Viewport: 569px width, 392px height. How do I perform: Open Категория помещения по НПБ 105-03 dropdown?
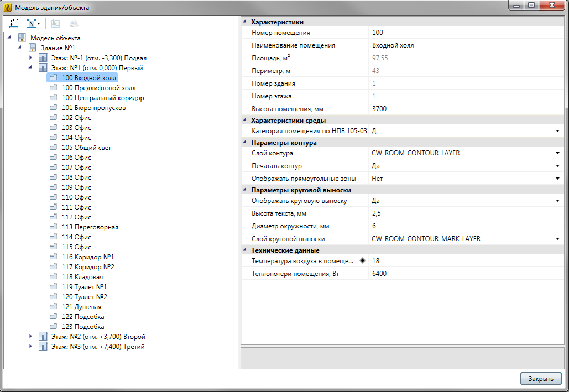point(557,131)
